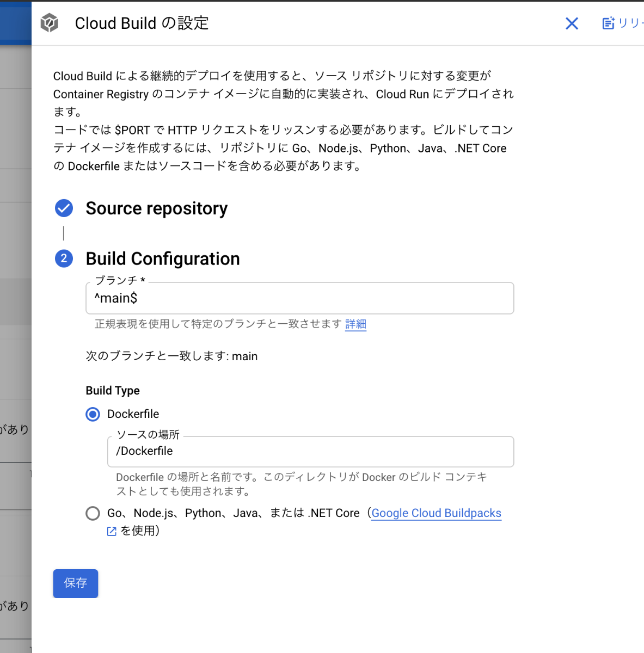The image size is (644, 653).
Task: Click the external link icon before を使用
Action: [x=112, y=531]
